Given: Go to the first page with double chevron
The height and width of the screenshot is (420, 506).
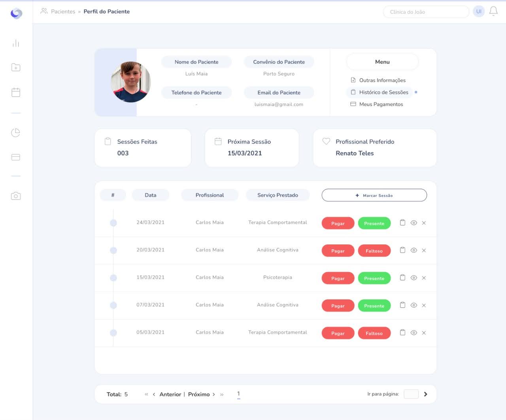Looking at the screenshot, I should click(x=146, y=394).
